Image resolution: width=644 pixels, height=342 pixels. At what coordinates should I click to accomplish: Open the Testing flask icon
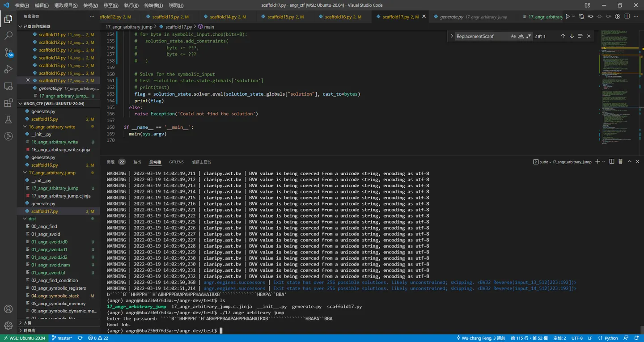(x=8, y=119)
